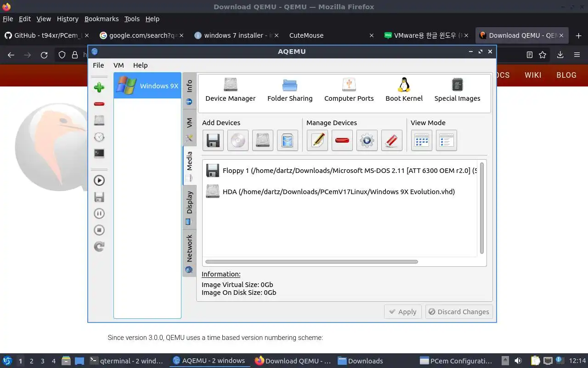
Task: Reload the page in Firefox
Action: [x=44, y=55]
